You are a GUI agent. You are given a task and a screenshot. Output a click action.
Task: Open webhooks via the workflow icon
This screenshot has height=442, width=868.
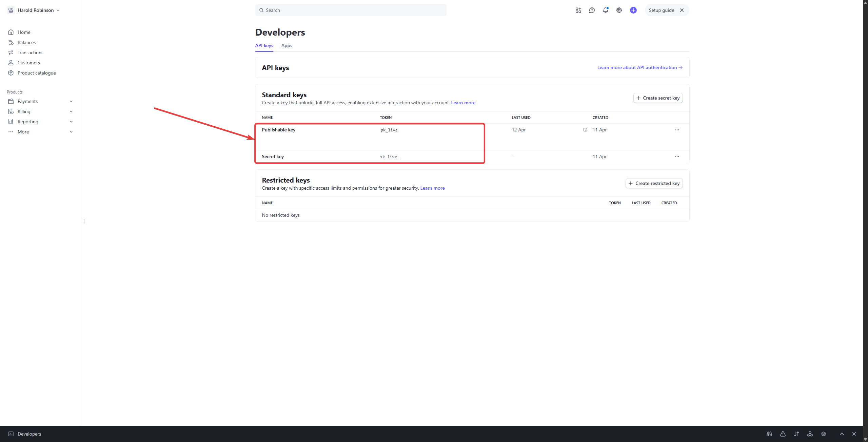click(810, 434)
